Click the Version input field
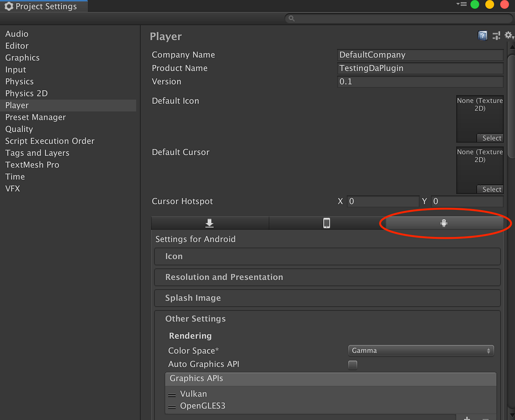This screenshot has width=515, height=420. click(419, 82)
